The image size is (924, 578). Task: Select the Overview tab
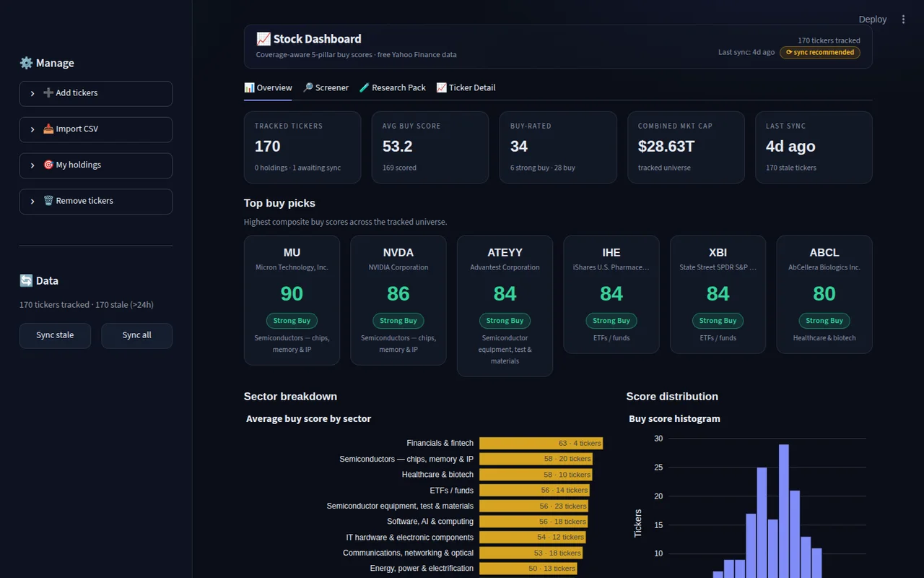click(268, 87)
